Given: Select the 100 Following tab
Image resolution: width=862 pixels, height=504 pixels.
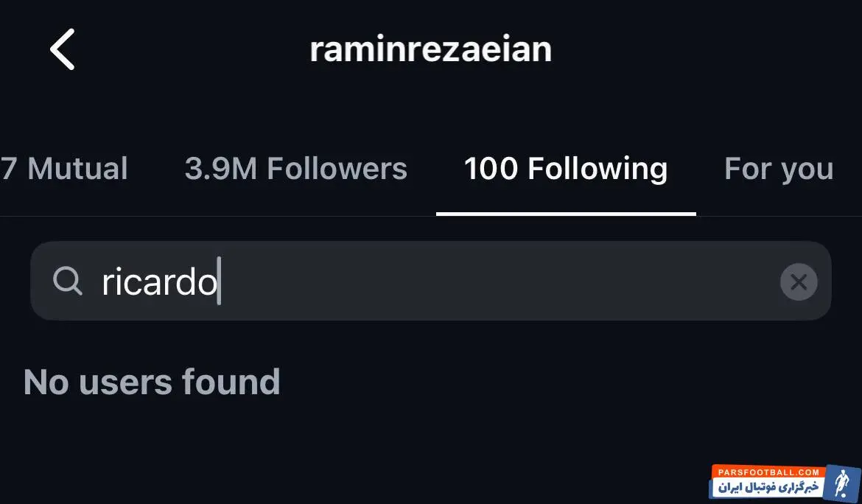Looking at the screenshot, I should coord(565,169).
